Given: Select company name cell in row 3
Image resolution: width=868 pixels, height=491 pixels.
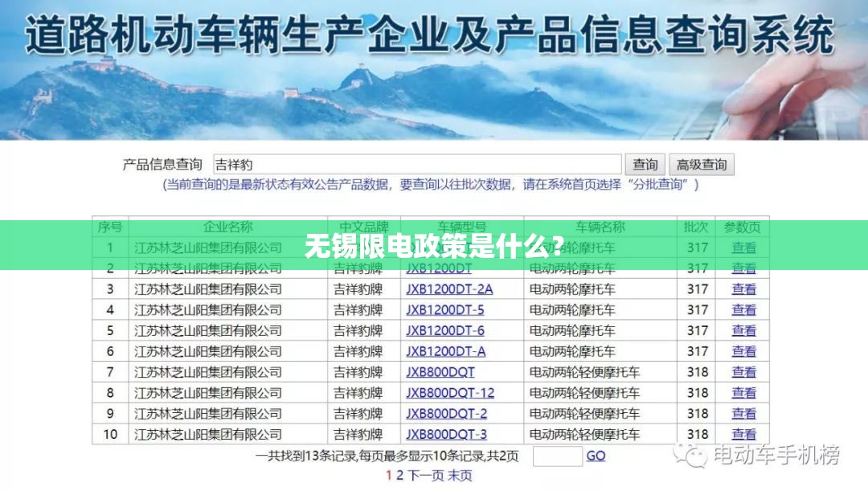Looking at the screenshot, I should pyautogui.click(x=228, y=289).
